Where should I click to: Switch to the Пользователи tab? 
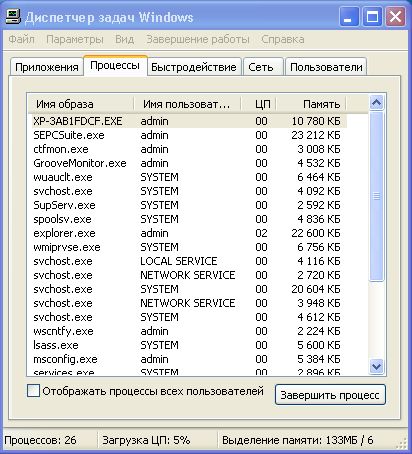326,67
